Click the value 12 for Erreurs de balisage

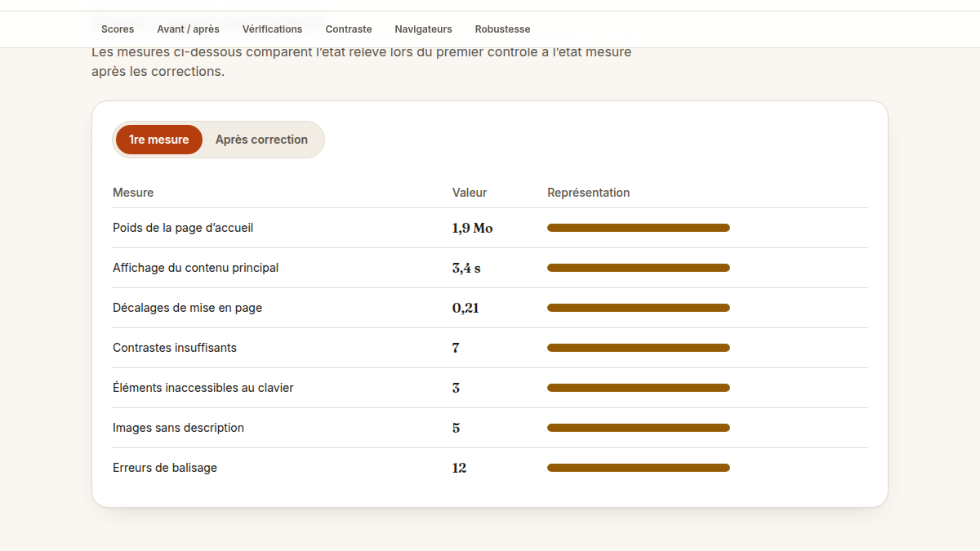pos(459,468)
